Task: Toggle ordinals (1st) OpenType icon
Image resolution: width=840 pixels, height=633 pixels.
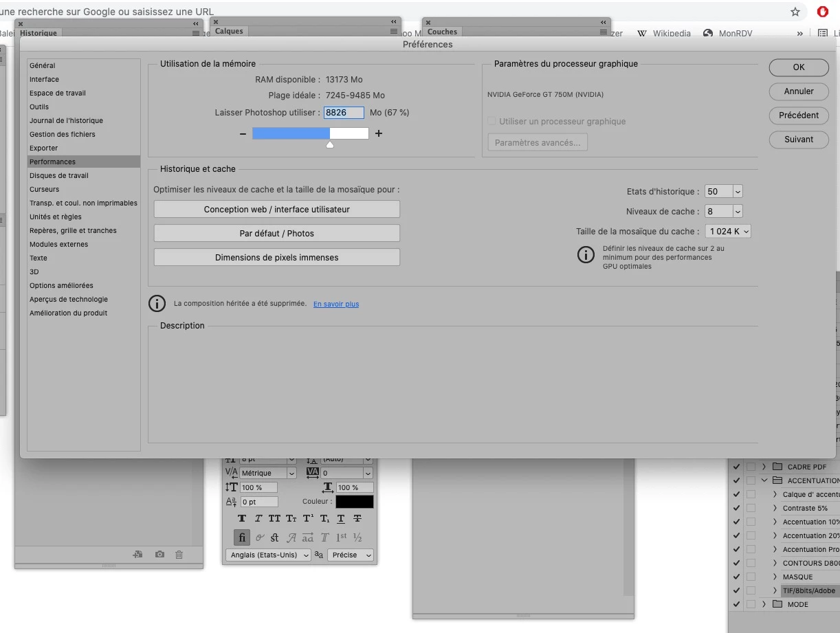Action: [342, 537]
